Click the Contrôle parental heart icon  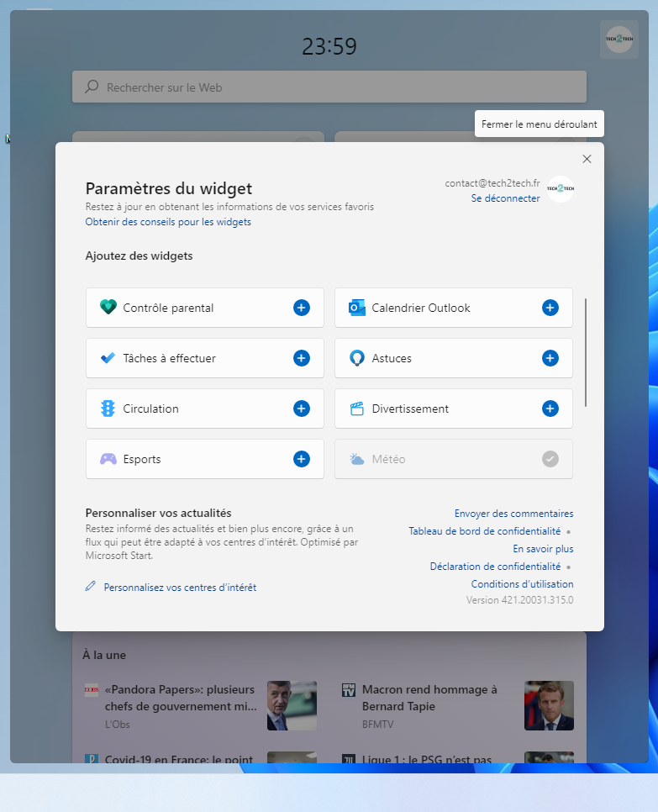point(108,307)
